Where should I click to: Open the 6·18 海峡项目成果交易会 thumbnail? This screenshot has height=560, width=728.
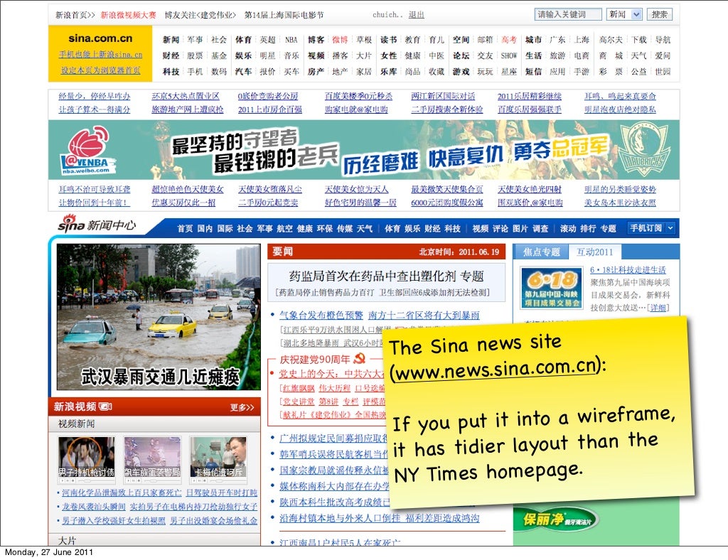(551, 288)
